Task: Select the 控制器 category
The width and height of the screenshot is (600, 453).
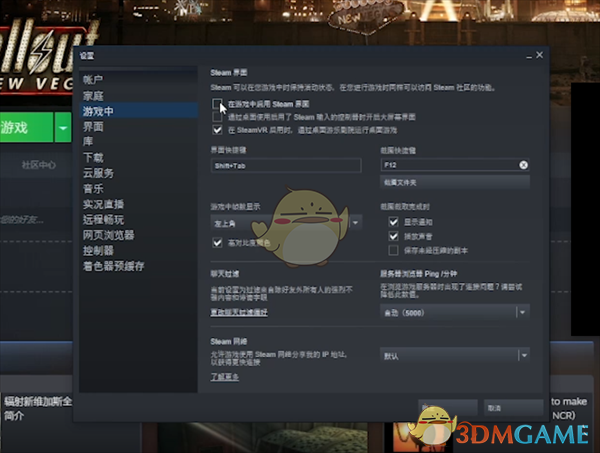Action: 98,250
